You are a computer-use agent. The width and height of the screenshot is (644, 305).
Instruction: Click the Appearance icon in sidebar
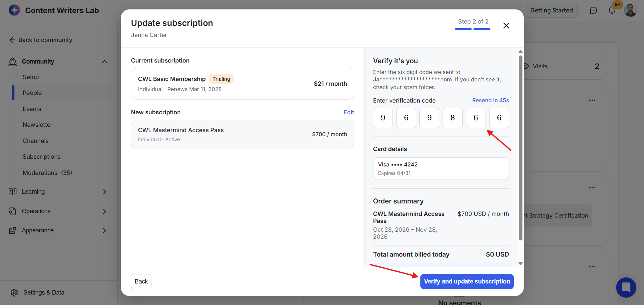tap(13, 230)
